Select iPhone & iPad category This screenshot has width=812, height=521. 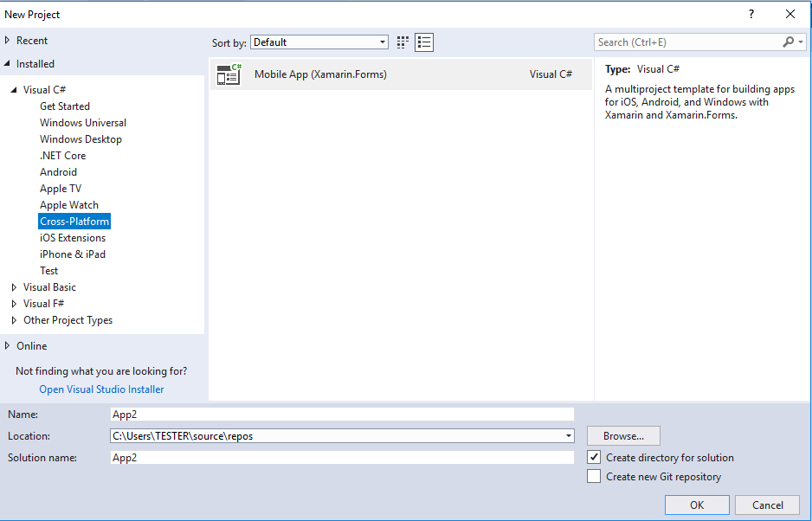tap(73, 254)
